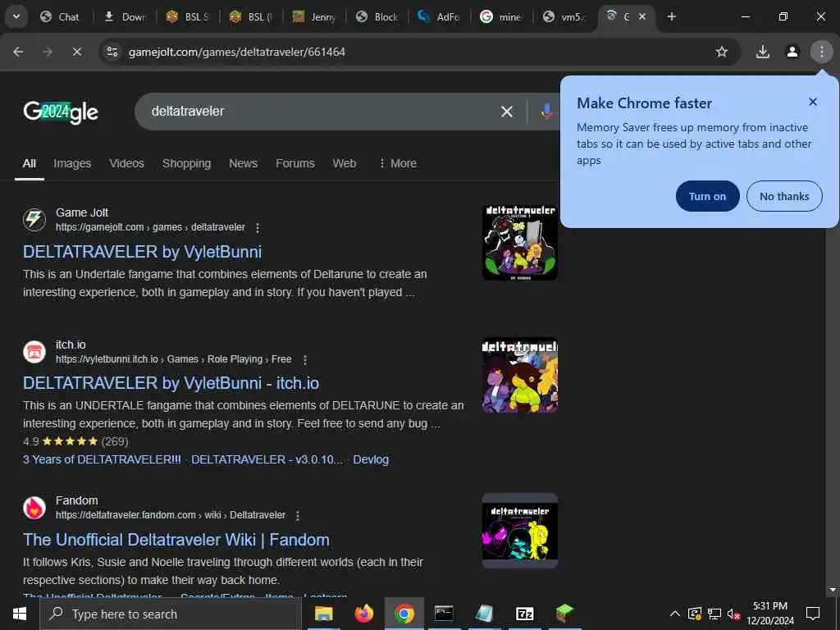The image size is (840, 630).
Task: View site information icon in address bar
Action: 112,52
